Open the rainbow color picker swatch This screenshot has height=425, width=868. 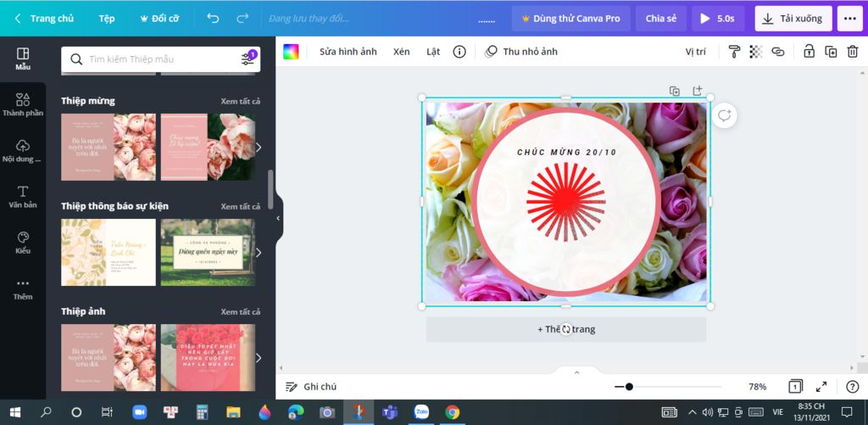[x=291, y=52]
